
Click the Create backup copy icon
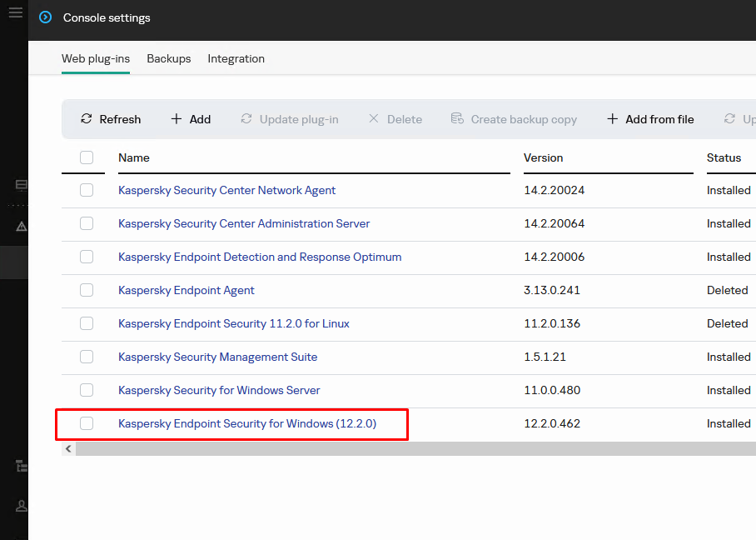click(x=457, y=119)
